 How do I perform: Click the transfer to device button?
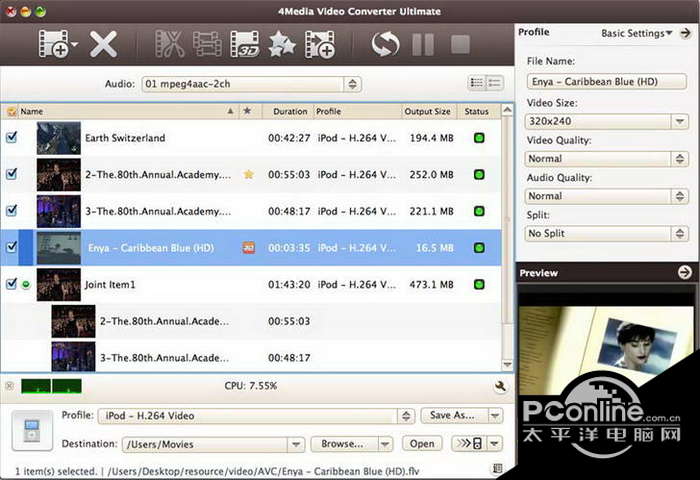coord(469,443)
